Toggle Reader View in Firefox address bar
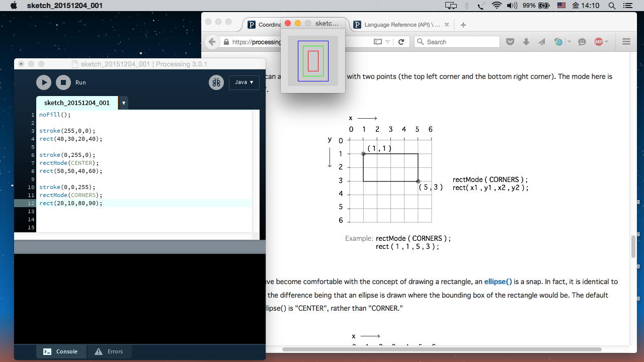Viewport: 644px width, 362px height. (378, 42)
